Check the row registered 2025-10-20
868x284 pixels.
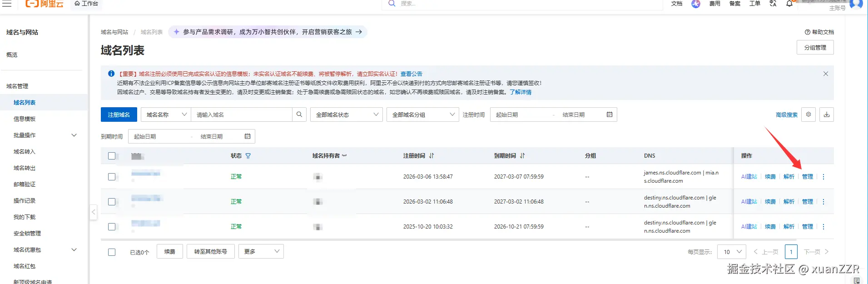[112, 227]
